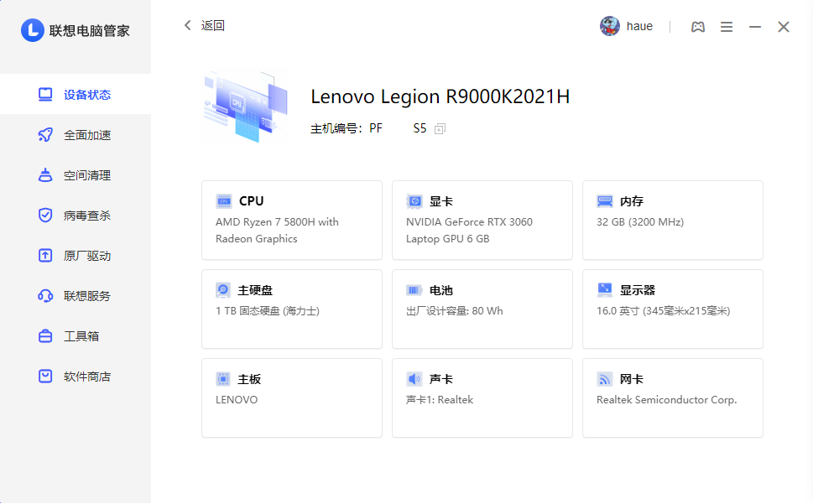Click the back arrow chevron
Image resolution: width=813 pixels, height=504 pixels.
coord(188,25)
